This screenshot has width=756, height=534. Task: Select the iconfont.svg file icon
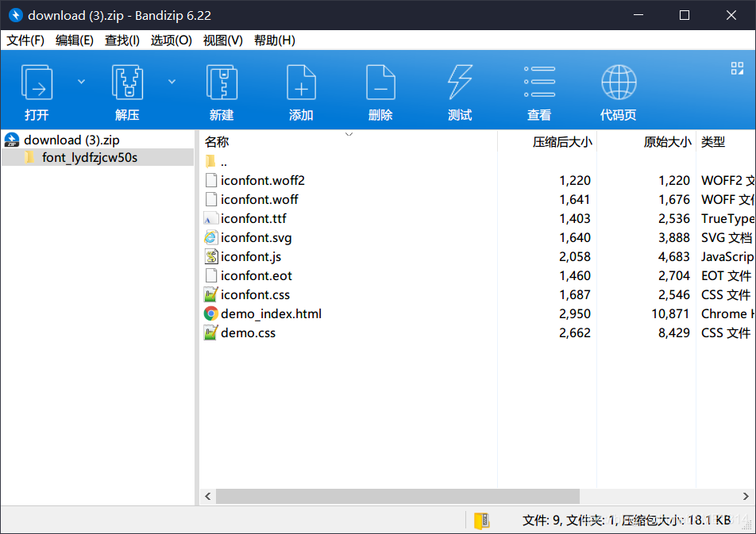point(210,237)
